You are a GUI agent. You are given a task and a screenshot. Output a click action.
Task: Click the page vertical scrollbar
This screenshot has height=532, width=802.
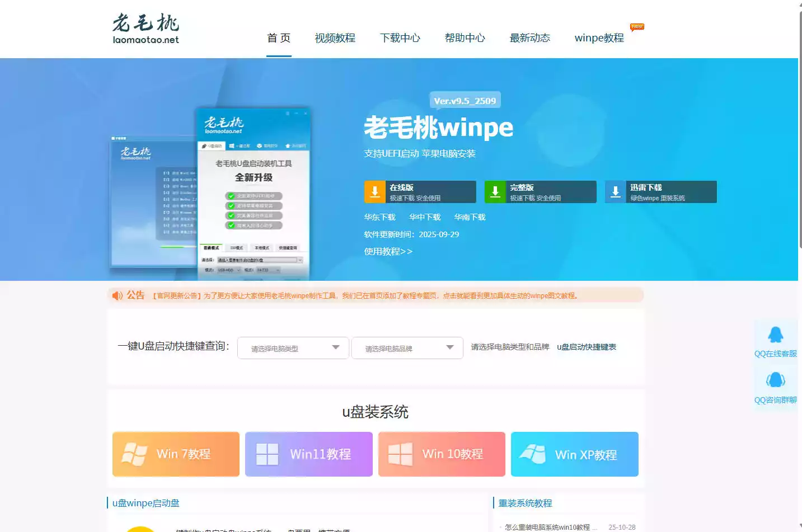pyautogui.click(x=800, y=129)
